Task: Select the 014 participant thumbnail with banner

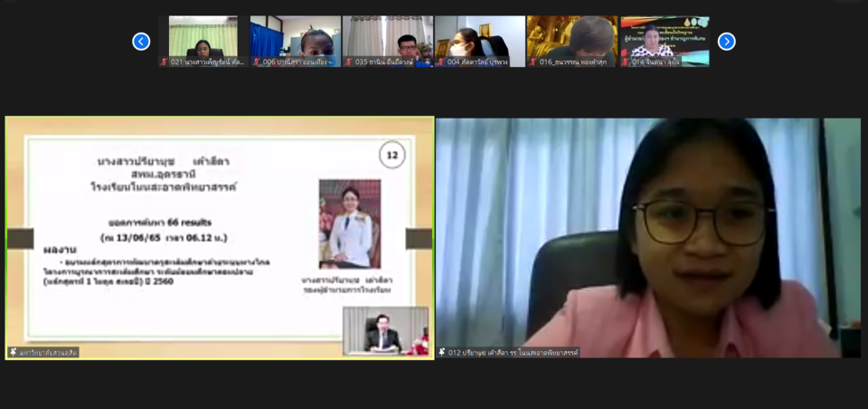Action: point(665,37)
